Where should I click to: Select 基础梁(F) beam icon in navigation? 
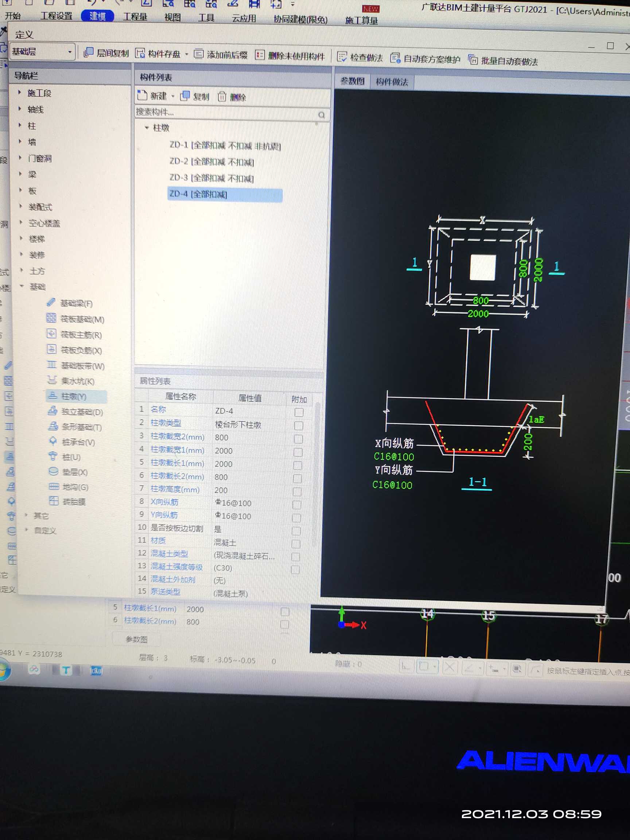coord(51,302)
